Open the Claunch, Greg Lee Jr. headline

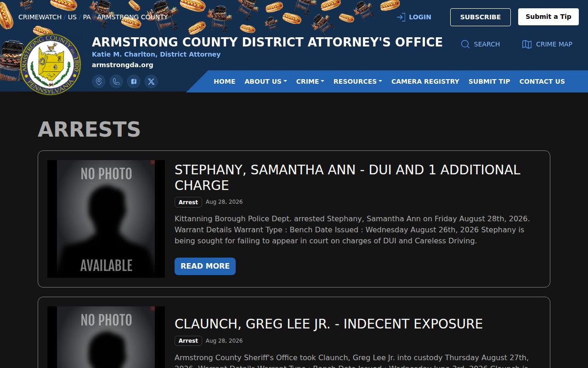[x=328, y=324]
